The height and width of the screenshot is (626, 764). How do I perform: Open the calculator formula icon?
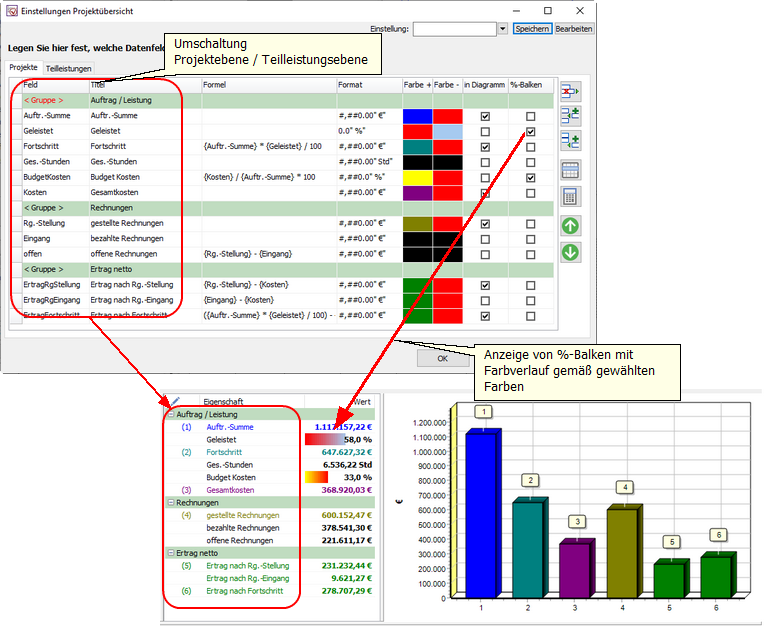click(x=570, y=196)
